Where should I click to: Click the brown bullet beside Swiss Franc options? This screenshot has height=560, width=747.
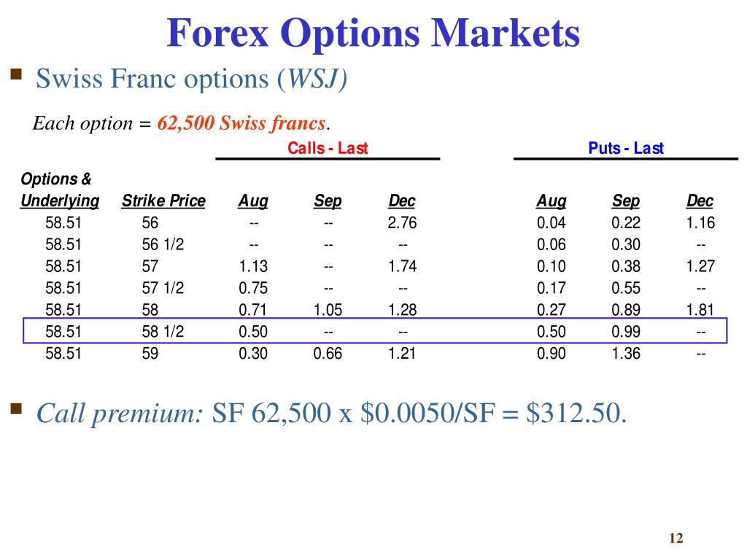tap(16, 74)
